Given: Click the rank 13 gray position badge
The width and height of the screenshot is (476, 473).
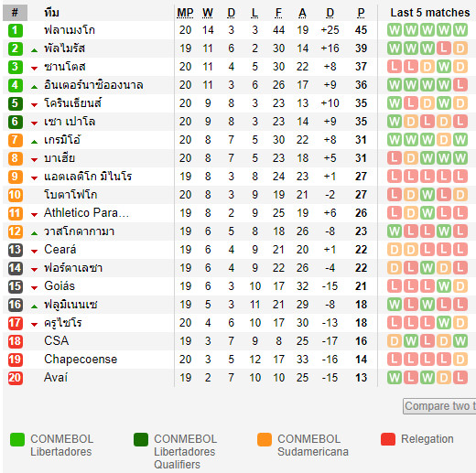Looking at the screenshot, I should (16, 250).
